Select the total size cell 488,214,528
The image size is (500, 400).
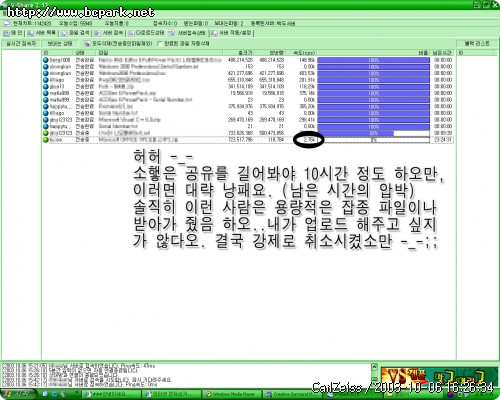coord(240,60)
